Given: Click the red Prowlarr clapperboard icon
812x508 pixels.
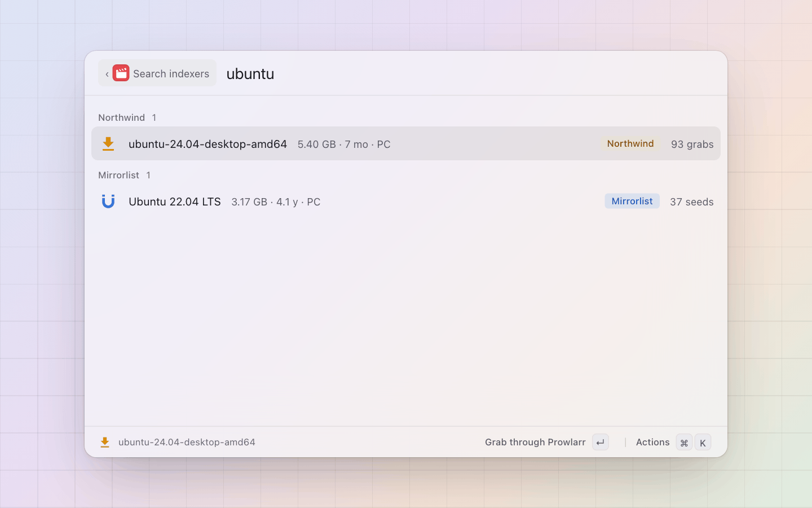Looking at the screenshot, I should point(121,73).
